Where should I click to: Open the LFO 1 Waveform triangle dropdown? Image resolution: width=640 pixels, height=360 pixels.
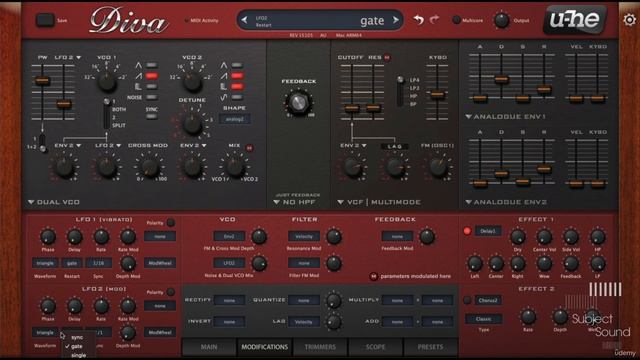click(x=45, y=263)
